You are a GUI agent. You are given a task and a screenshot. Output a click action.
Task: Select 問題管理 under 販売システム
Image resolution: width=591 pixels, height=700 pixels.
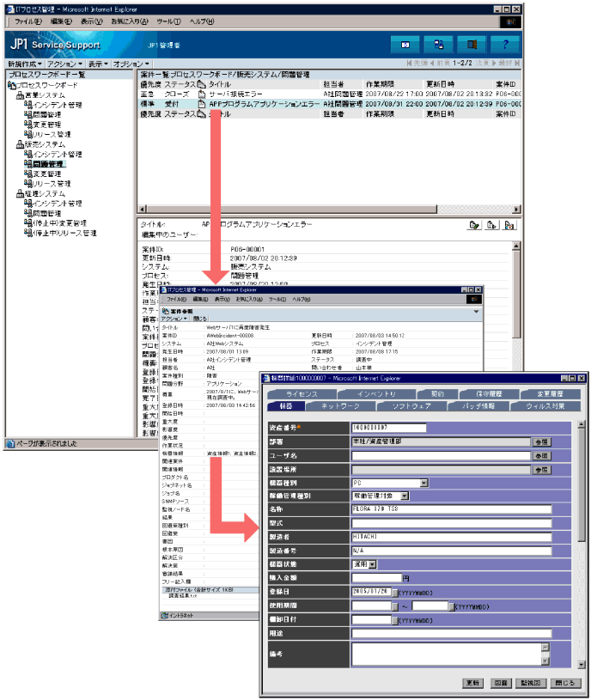tap(48, 164)
